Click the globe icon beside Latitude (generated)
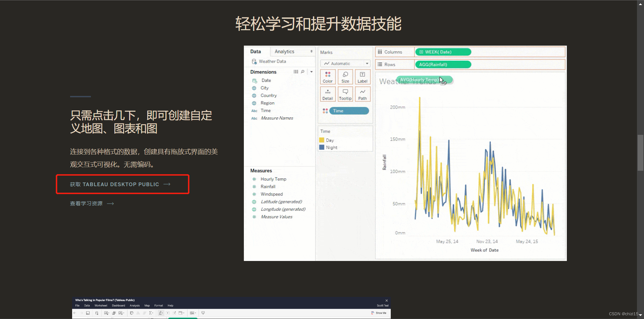 pyautogui.click(x=254, y=202)
